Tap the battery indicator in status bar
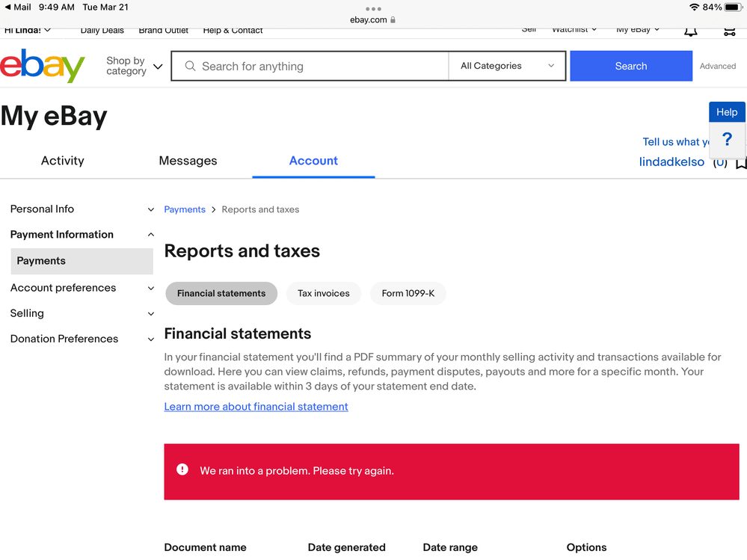747x560 pixels. [733, 7]
